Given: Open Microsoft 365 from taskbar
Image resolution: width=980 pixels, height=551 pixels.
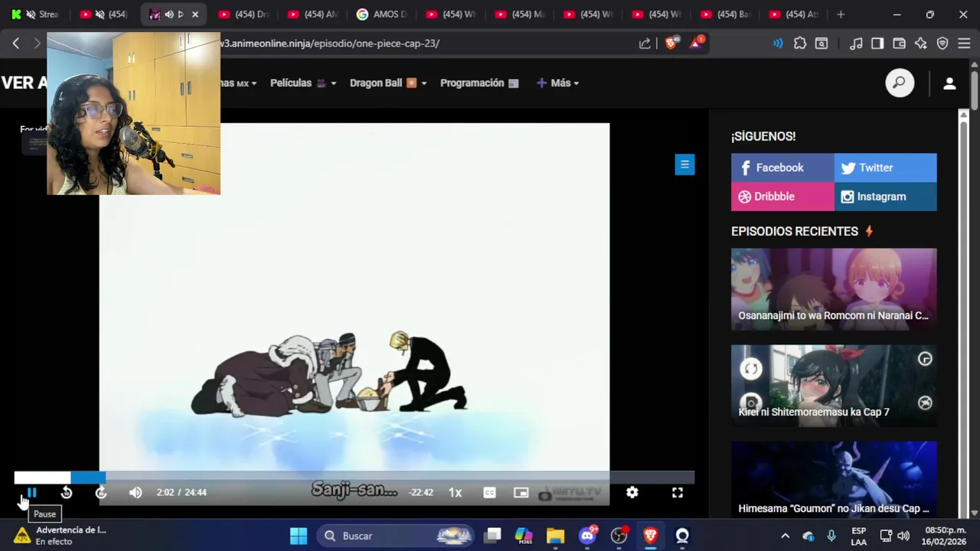Looking at the screenshot, I should pyautogui.click(x=524, y=536).
